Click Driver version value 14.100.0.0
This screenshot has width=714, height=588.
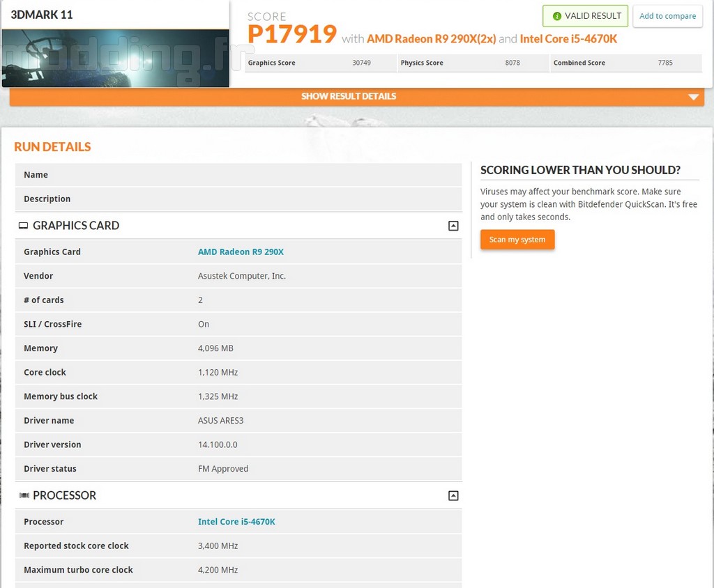(x=218, y=444)
